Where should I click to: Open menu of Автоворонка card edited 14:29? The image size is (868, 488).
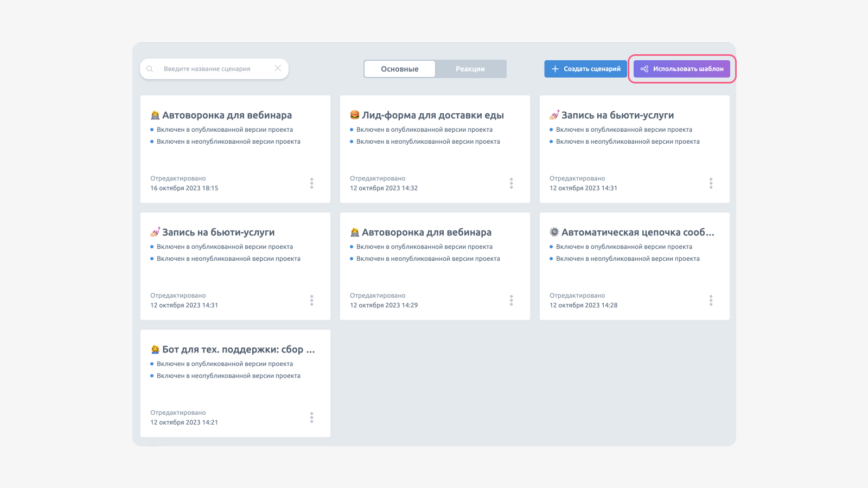tap(511, 300)
